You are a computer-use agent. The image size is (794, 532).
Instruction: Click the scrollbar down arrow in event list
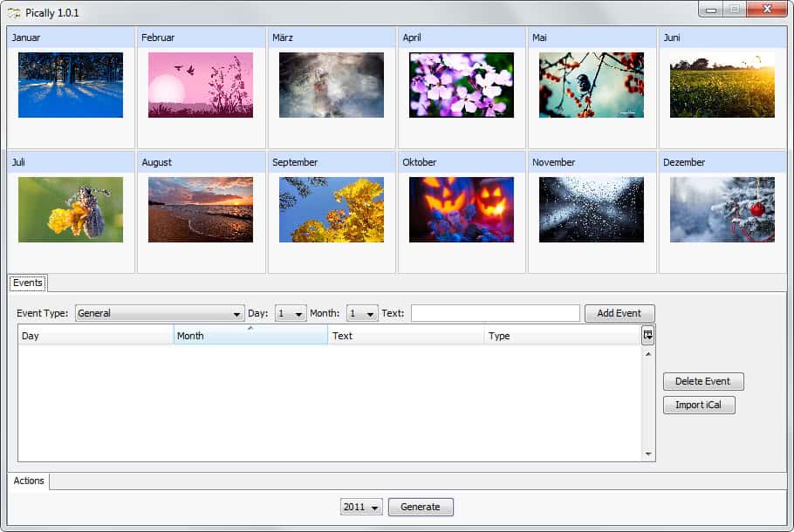click(647, 454)
